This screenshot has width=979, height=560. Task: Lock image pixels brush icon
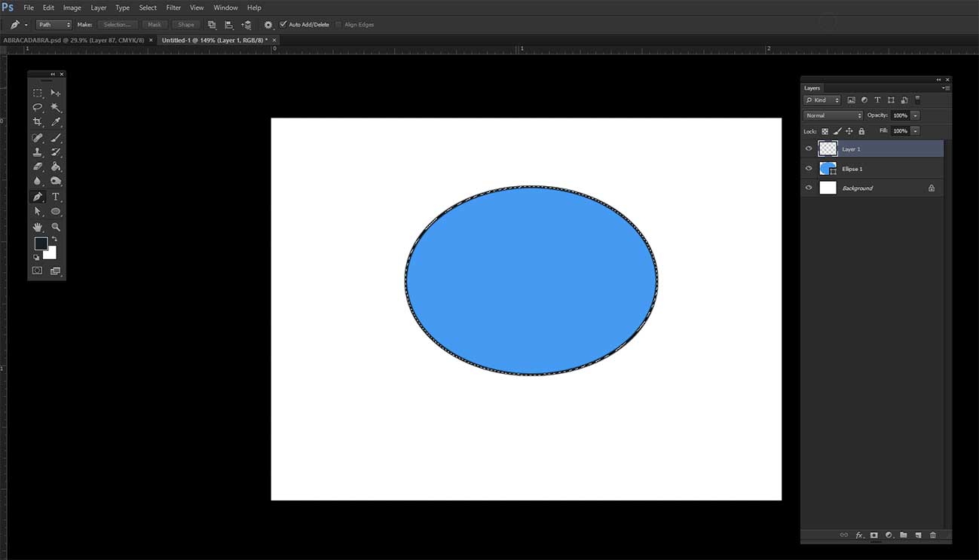tap(837, 131)
